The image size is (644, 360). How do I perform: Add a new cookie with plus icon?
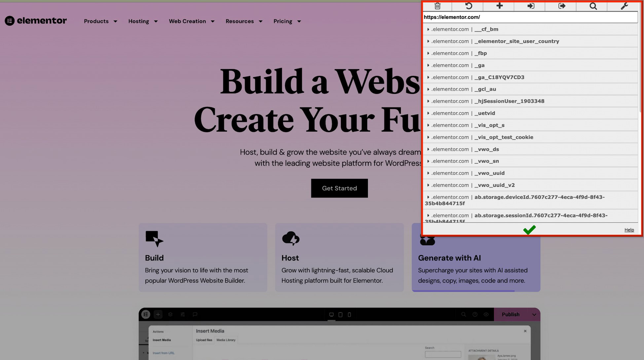tap(499, 6)
